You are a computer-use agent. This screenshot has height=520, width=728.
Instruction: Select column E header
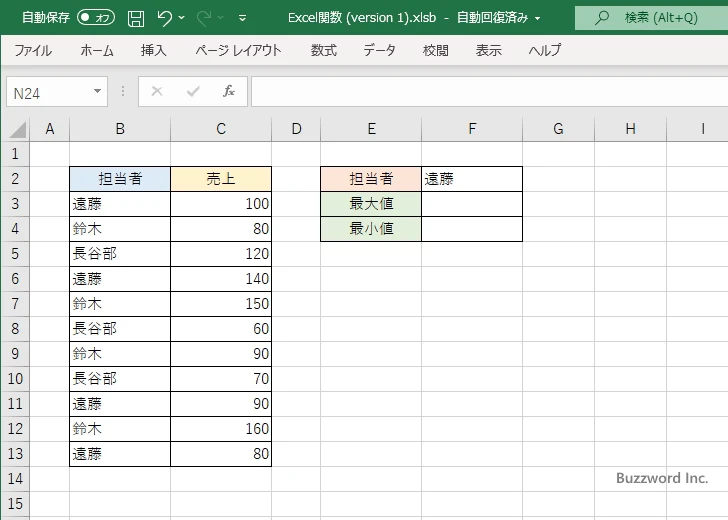click(371, 129)
